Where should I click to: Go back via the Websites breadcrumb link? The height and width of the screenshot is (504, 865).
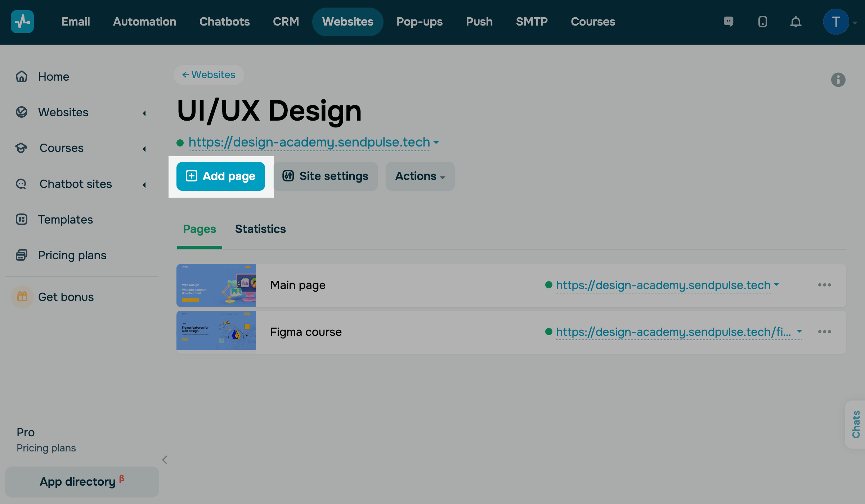coord(209,75)
